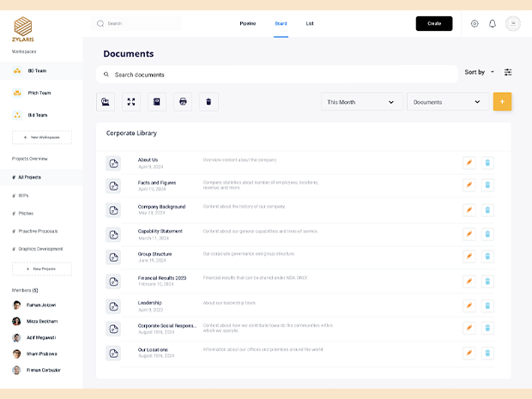532x399 pixels.
Task: Open notifications bell icon
Action: point(493,24)
